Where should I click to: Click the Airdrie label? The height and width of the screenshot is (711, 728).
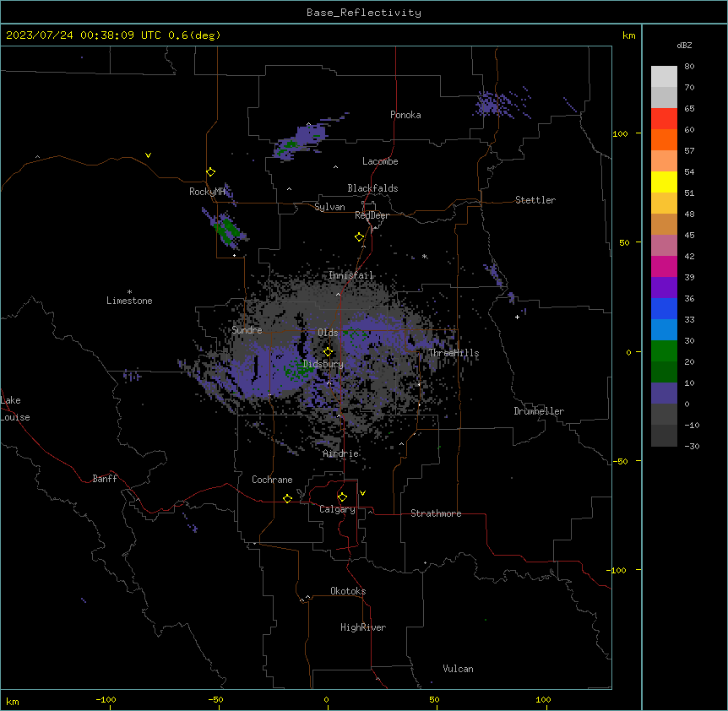340,453
